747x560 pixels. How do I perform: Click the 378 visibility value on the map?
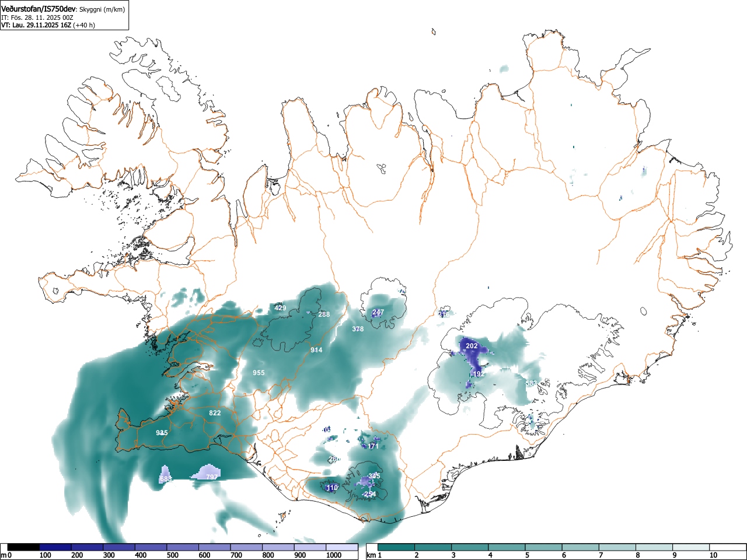pyautogui.click(x=358, y=329)
